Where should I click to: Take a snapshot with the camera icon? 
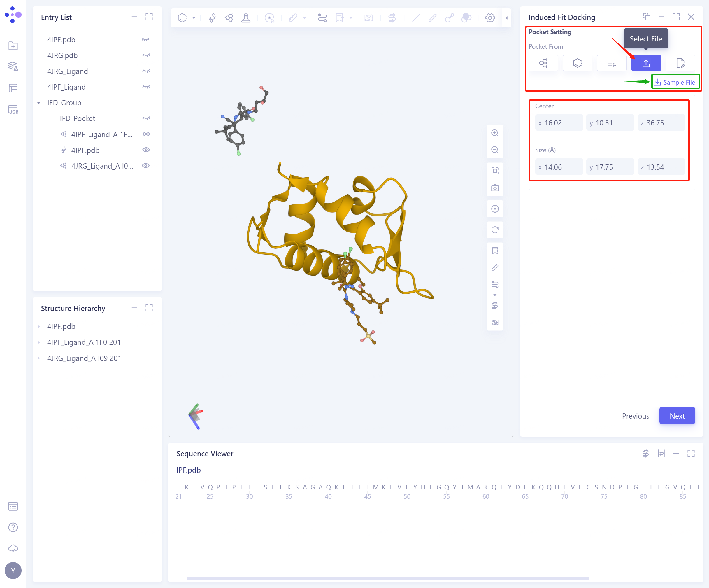(x=495, y=188)
